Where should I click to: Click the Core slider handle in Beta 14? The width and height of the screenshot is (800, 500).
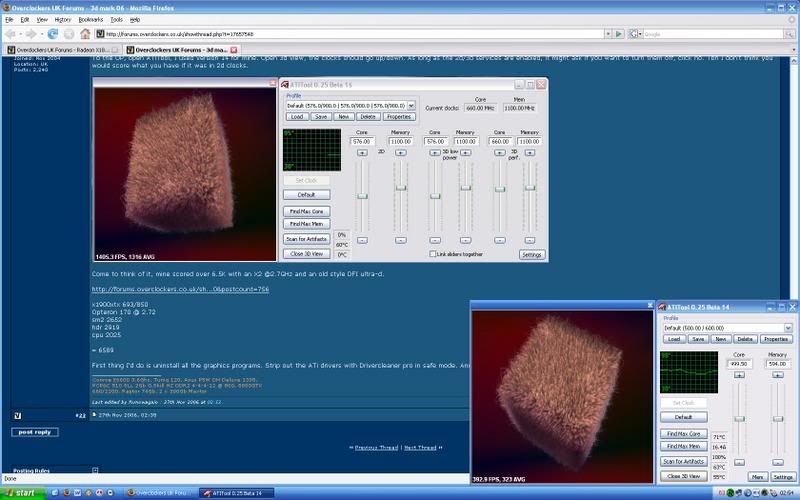point(741,418)
